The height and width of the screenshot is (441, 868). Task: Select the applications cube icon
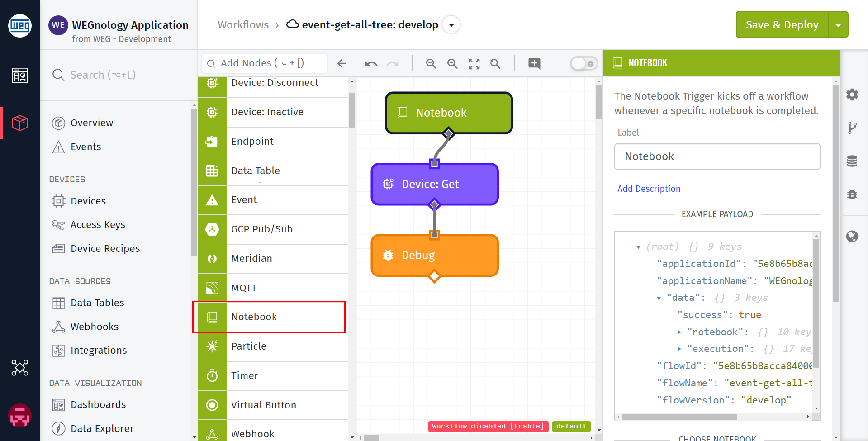click(20, 123)
